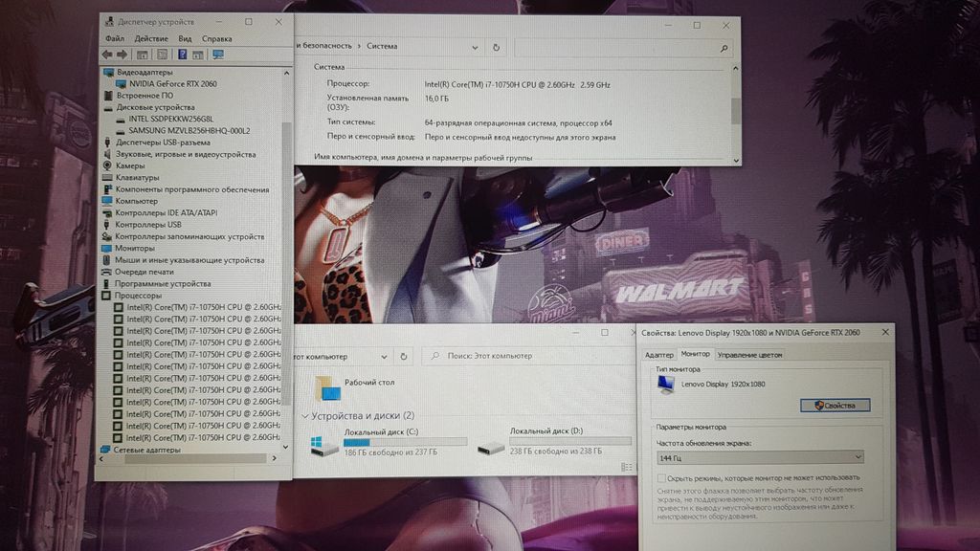Click the Камеры device category icon
The image size is (980, 551).
click(107, 165)
